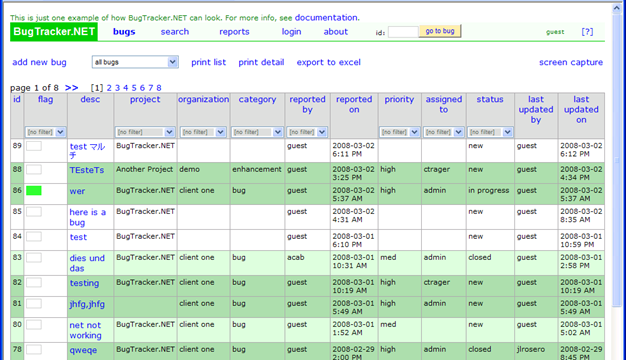Screen dimensions: 626x360
Task: Sort by reported on column header
Action: [354, 104]
